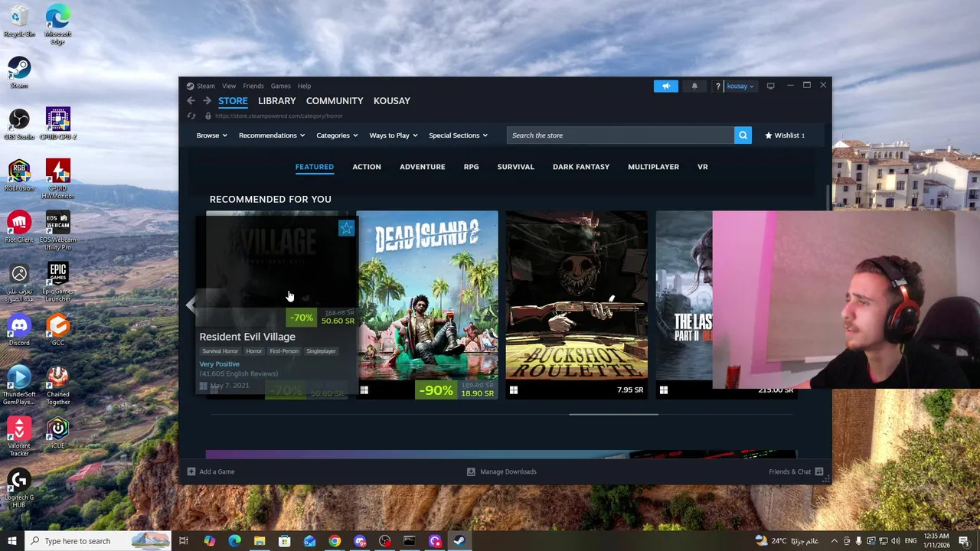Open Valorant Tracker desktop icon
980x551 pixels.
tap(19, 436)
